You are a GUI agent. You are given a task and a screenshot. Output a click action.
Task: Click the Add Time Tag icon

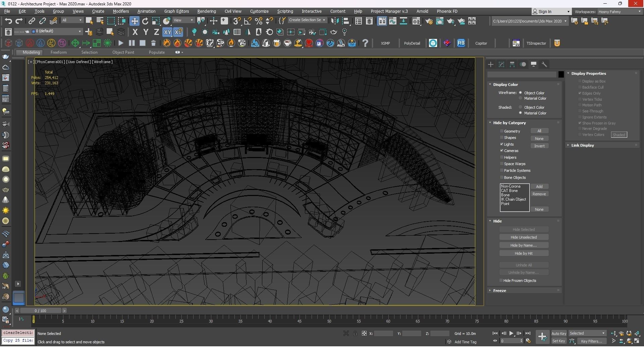(x=449, y=342)
